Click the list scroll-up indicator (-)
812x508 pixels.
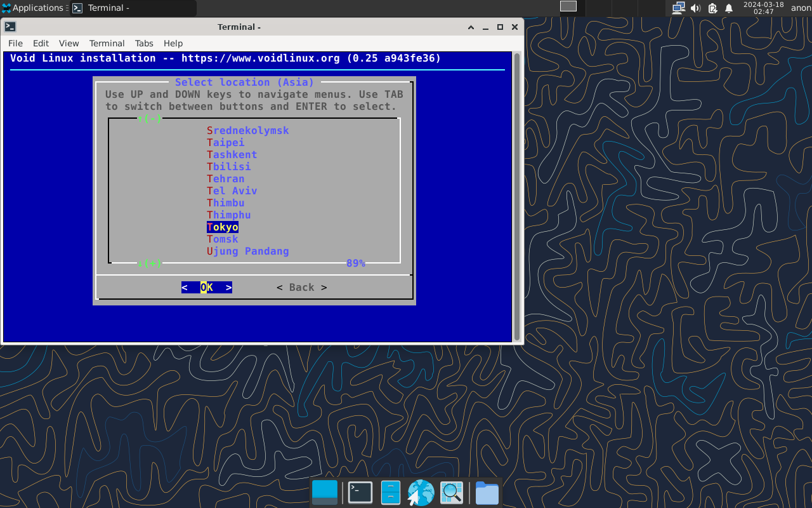(150, 118)
